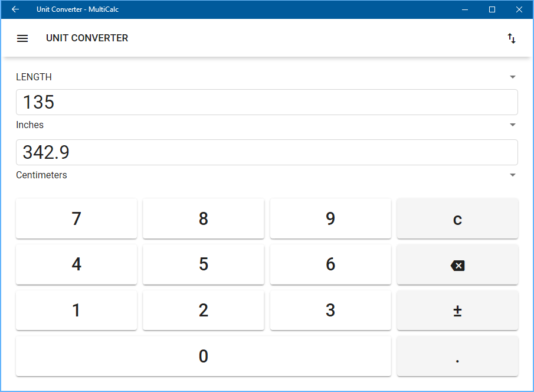Tap the number 5 key
The width and height of the screenshot is (534, 392).
[x=204, y=264]
